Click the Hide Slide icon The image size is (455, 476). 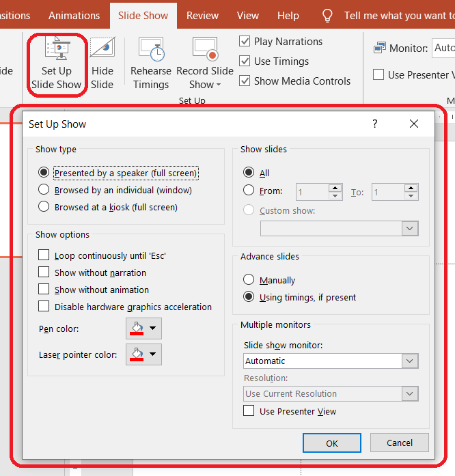102,49
